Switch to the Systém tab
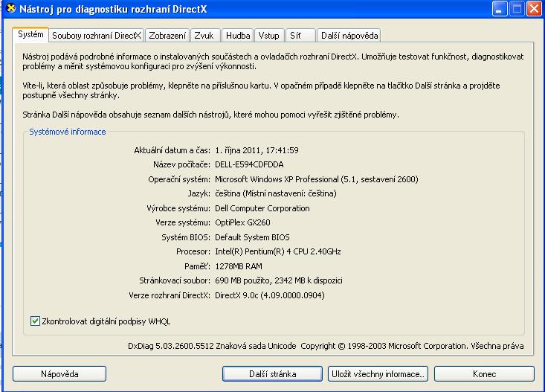This screenshot has width=545, height=392. (x=30, y=34)
